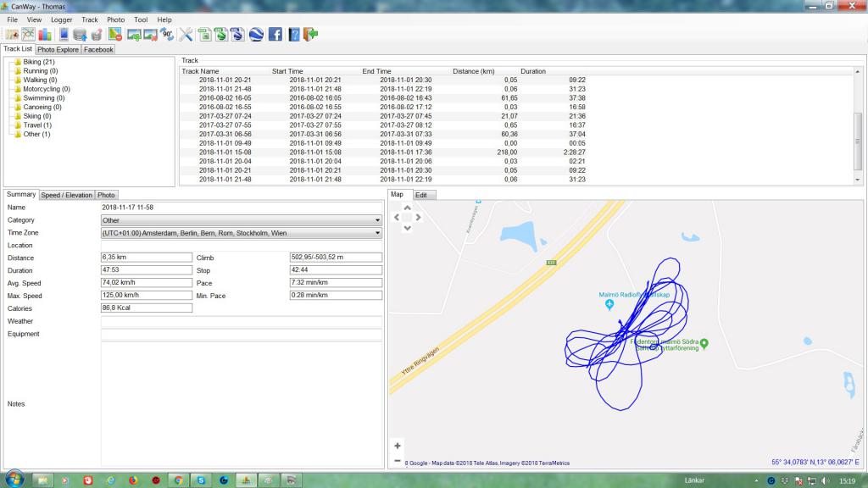Open the Category dropdown showing Other
Image resolution: width=868 pixels, height=488 pixels.
[x=241, y=220]
